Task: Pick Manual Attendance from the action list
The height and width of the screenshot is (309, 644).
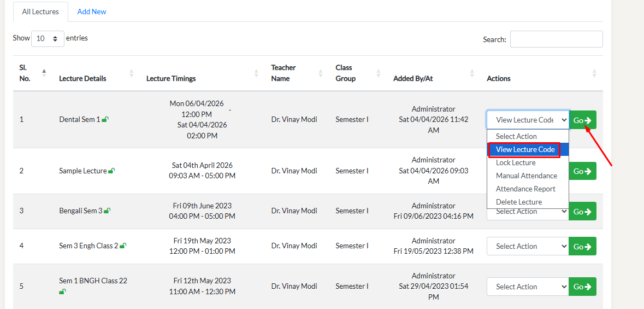Action: tap(526, 176)
